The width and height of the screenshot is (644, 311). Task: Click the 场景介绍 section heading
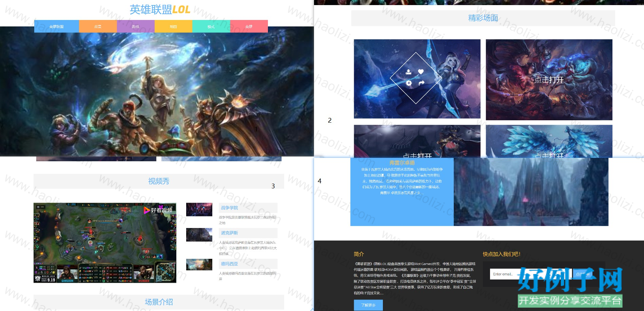pyautogui.click(x=159, y=302)
